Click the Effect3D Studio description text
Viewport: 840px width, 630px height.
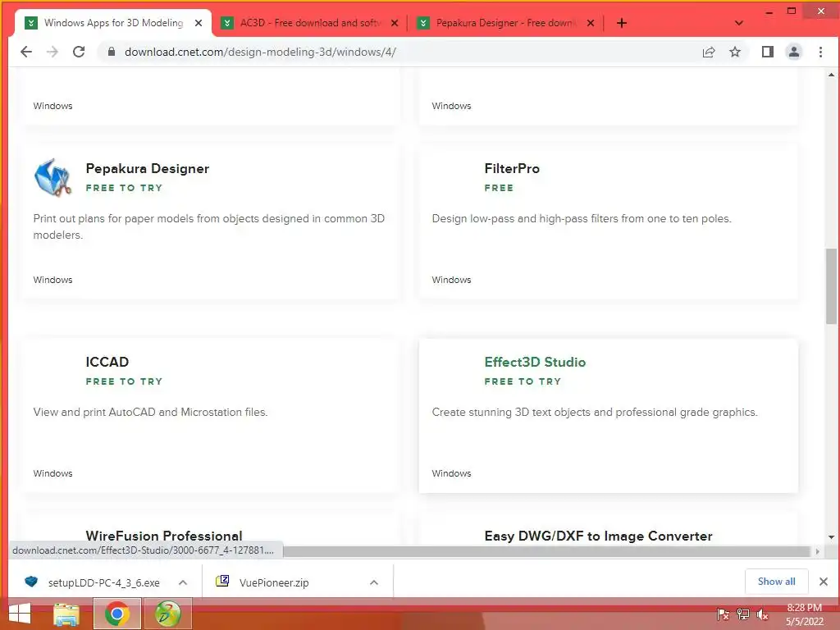[x=595, y=412]
